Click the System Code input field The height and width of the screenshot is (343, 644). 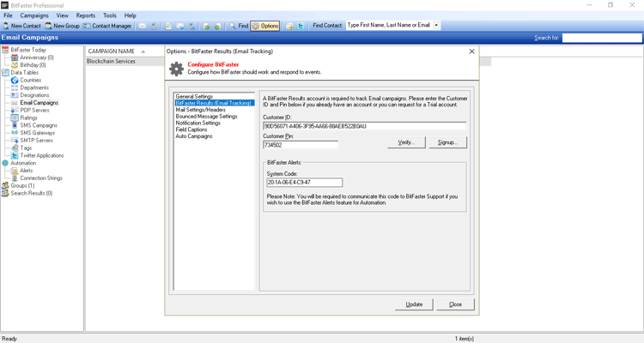tap(304, 182)
